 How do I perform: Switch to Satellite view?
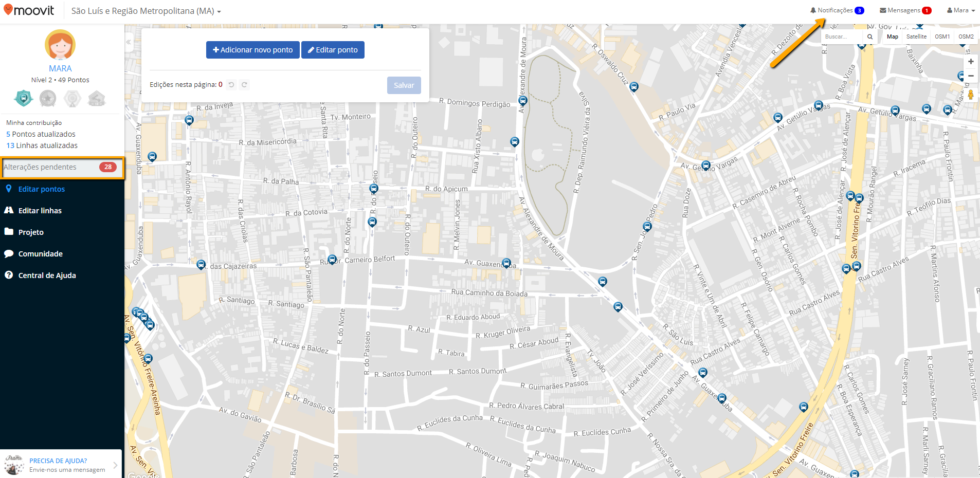[x=916, y=36]
